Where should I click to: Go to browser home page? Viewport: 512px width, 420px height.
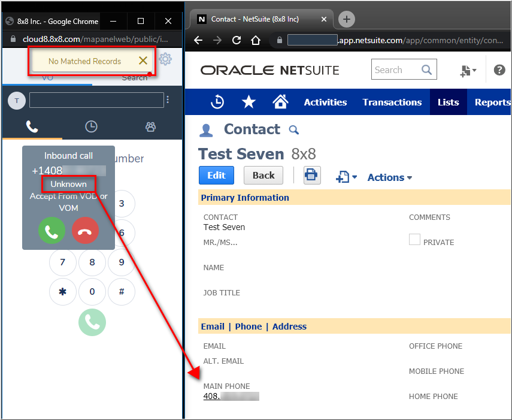point(256,40)
